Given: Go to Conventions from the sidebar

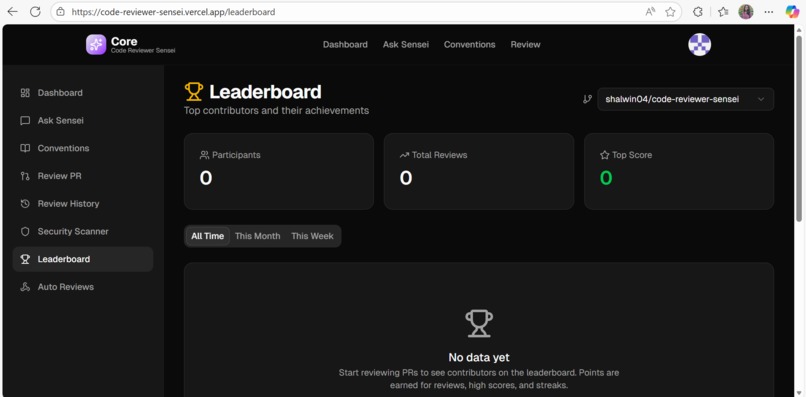Looking at the screenshot, I should click(x=83, y=148).
